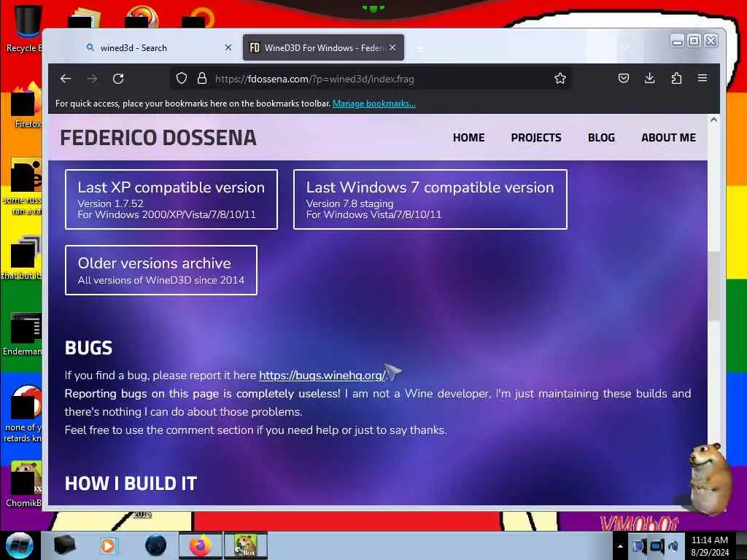This screenshot has width=747, height=560.
Task: Open the tracking protection shield icon
Action: (x=181, y=78)
